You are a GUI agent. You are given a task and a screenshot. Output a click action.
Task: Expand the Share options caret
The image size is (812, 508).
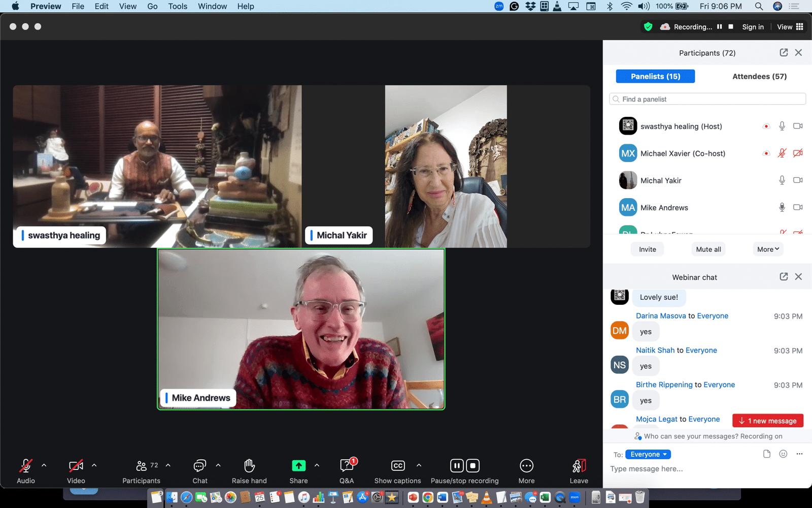(x=317, y=465)
